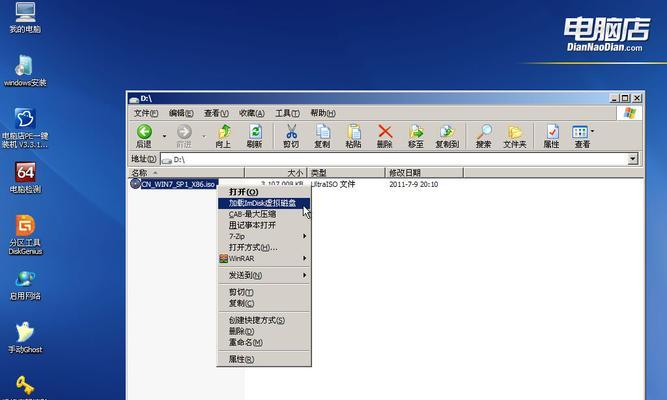Click the 属性 toolbar icon
The width and height of the screenshot is (667, 400).
tap(551, 136)
